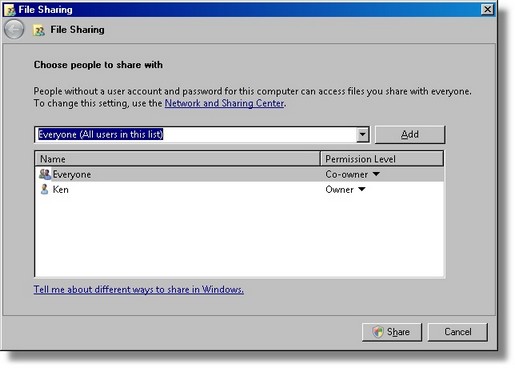Click the Cancel button

457,332
